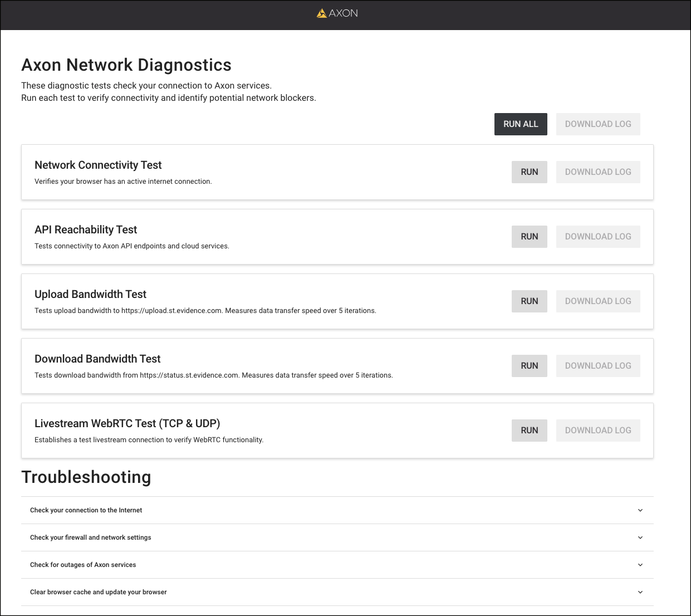
Task: Expand 'Check your connection to the Internet'
Action: (86, 510)
